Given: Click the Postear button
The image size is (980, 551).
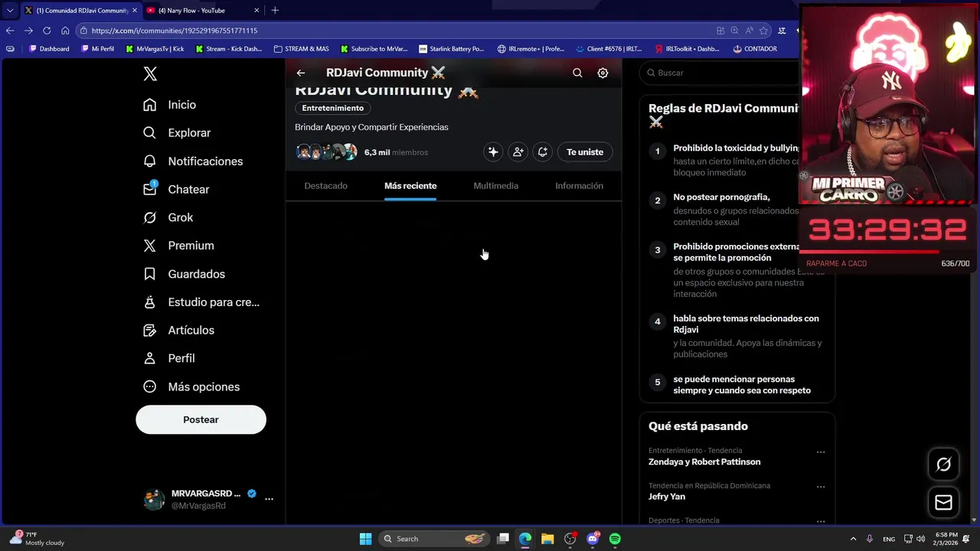Looking at the screenshot, I should point(201,419).
